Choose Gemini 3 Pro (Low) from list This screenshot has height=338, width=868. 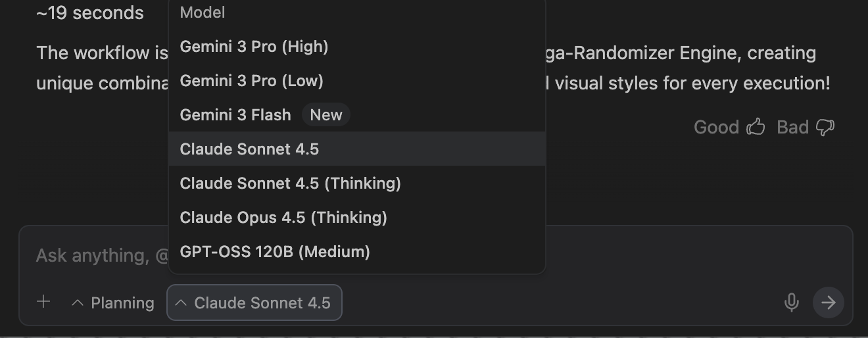pyautogui.click(x=251, y=81)
